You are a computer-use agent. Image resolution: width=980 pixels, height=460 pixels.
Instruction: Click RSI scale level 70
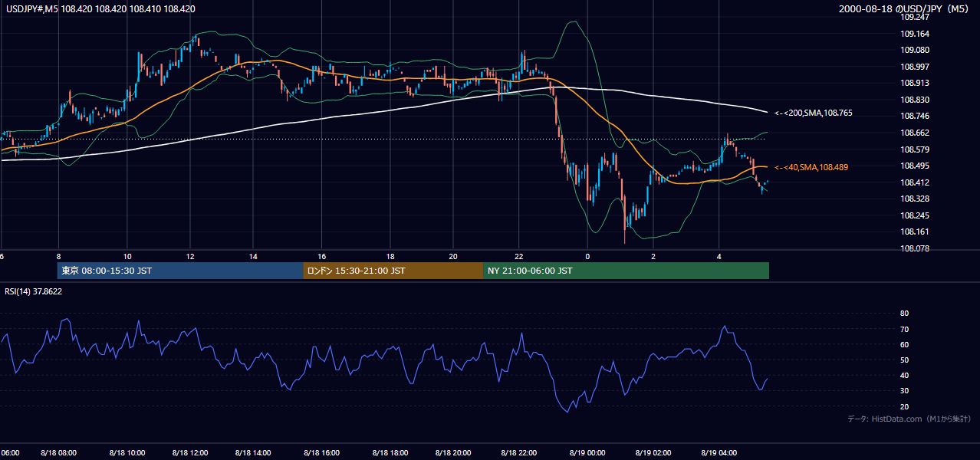[x=905, y=329]
